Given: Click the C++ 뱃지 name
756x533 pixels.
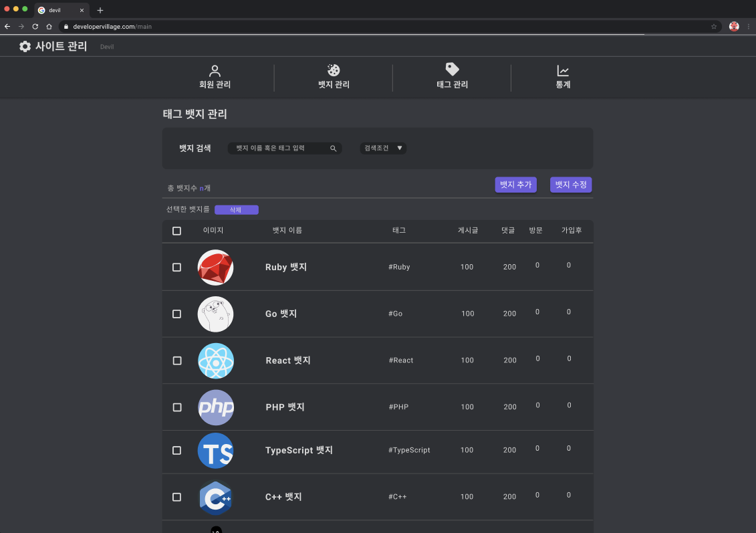Looking at the screenshot, I should [283, 498].
